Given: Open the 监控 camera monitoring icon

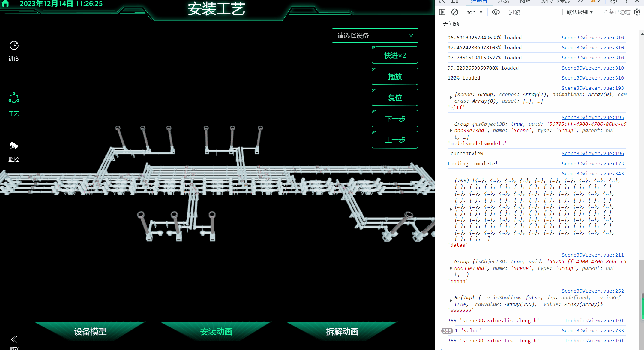Looking at the screenshot, I should point(14,146).
